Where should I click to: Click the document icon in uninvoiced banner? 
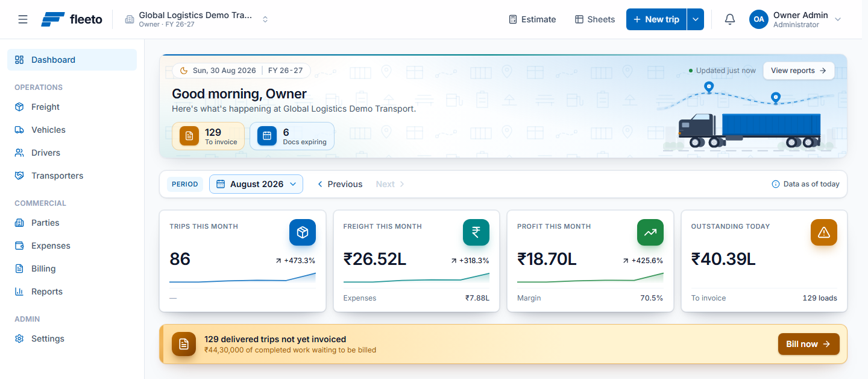184,344
